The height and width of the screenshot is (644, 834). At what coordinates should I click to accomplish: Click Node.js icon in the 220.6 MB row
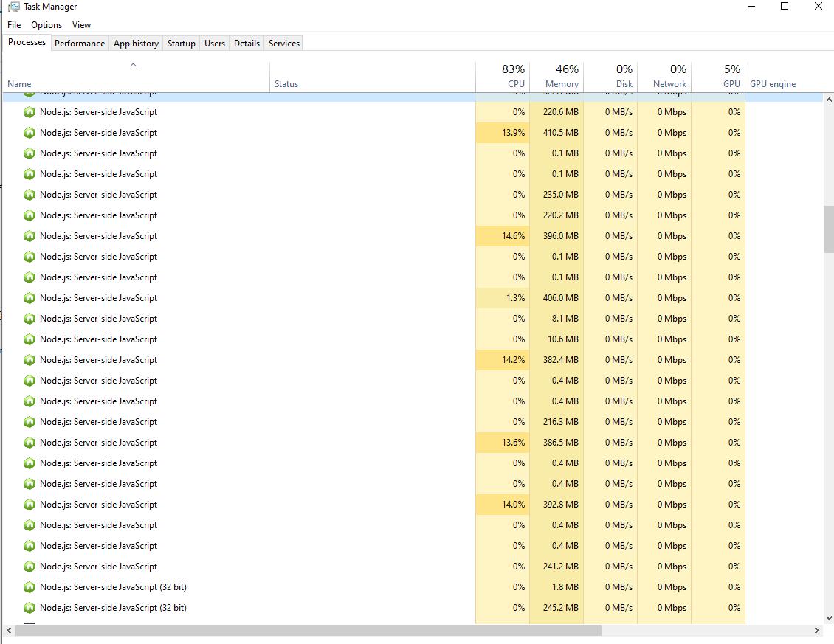30,112
